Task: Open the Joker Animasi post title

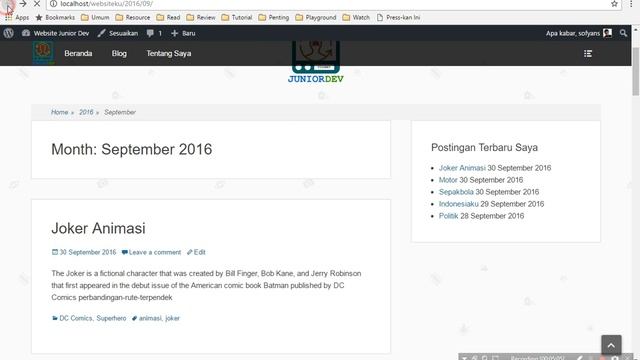Action: point(98,228)
